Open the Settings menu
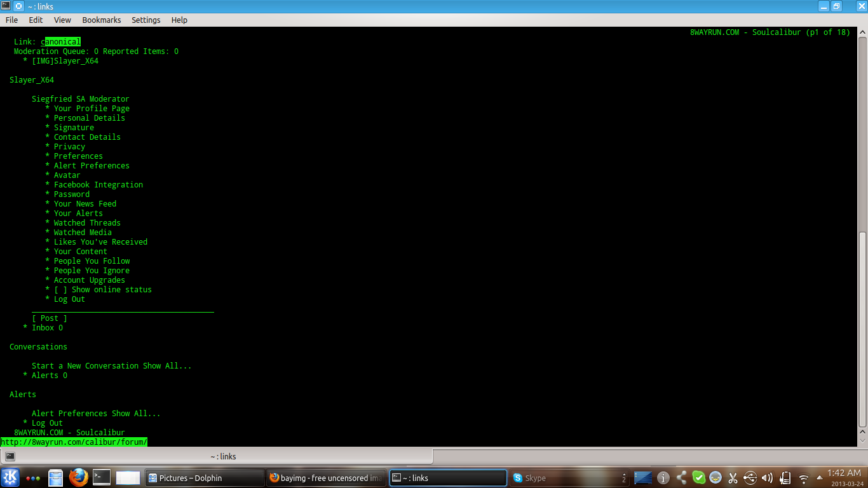Screen dimensions: 868x488 (146, 20)
